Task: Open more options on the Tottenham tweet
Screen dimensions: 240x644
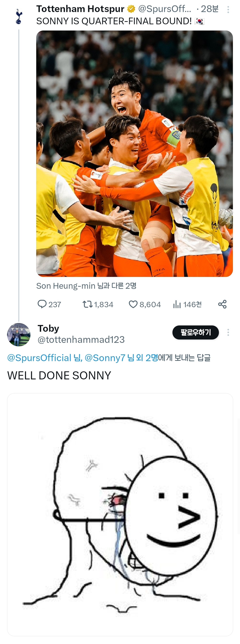Action: 228,10
